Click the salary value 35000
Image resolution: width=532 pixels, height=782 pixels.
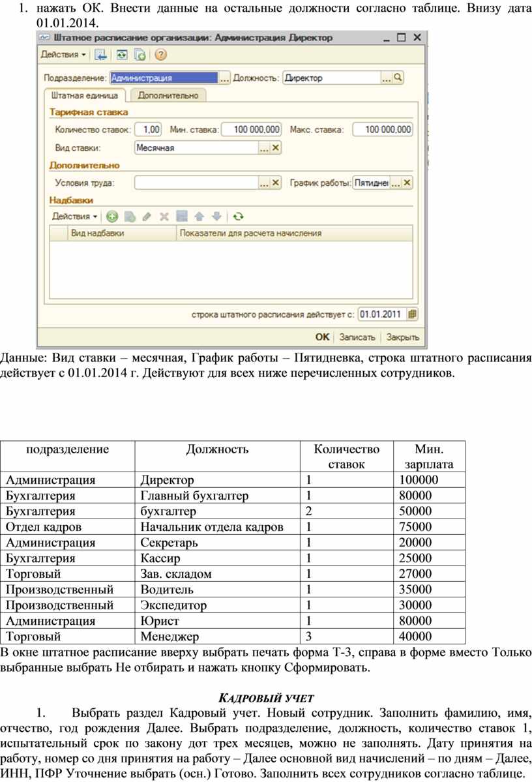click(415, 590)
